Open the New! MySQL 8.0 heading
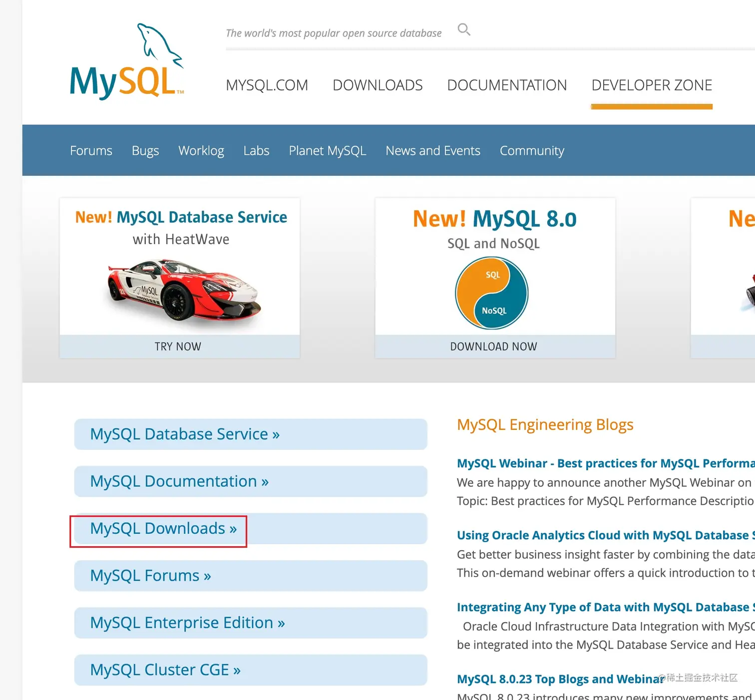This screenshot has width=755, height=700. tap(494, 219)
